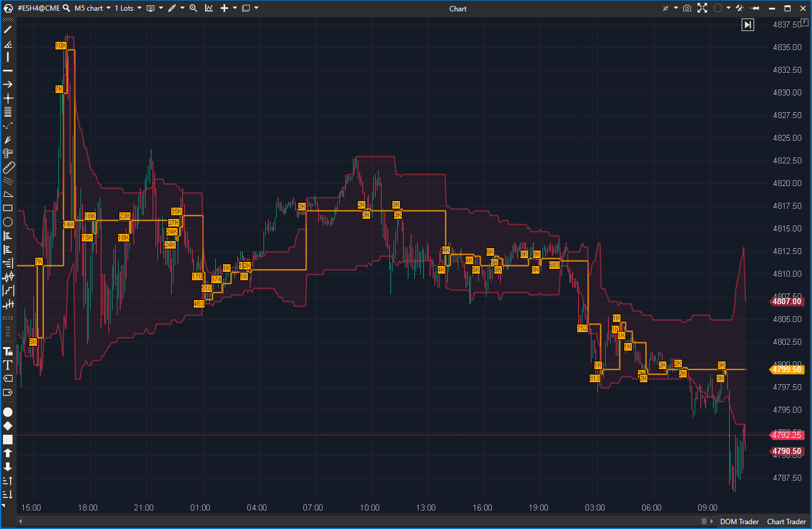Image resolution: width=812 pixels, height=529 pixels.
Task: Select the vertical line tool
Action: (8, 57)
